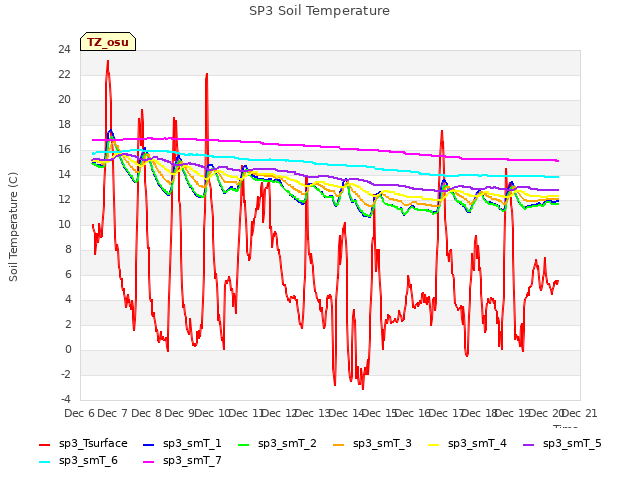Screen dimensions: 640x480
Task: Click the 12 y-axis tick label
Action: coord(64,200)
